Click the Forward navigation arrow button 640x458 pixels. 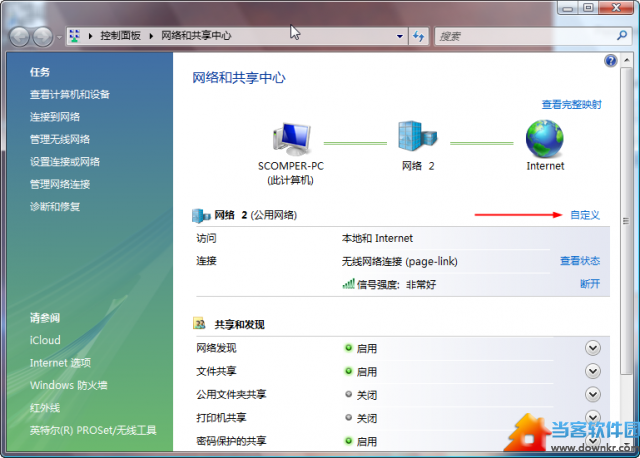click(43, 37)
